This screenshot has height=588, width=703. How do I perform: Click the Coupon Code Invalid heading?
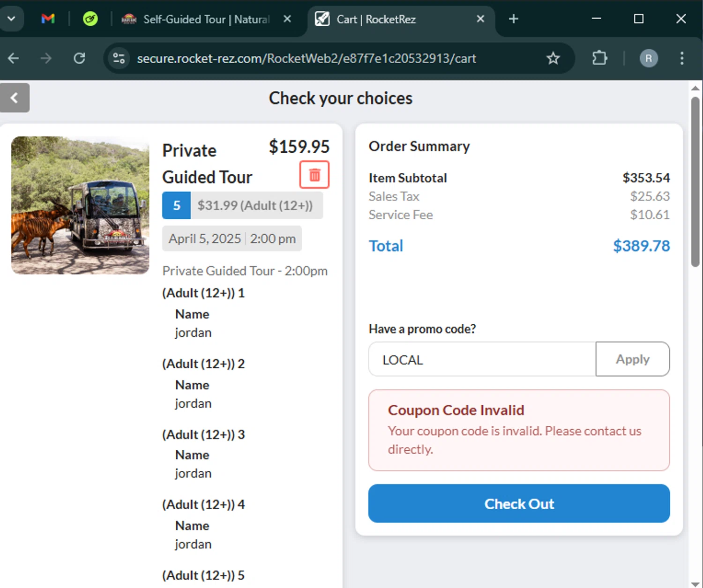click(456, 410)
